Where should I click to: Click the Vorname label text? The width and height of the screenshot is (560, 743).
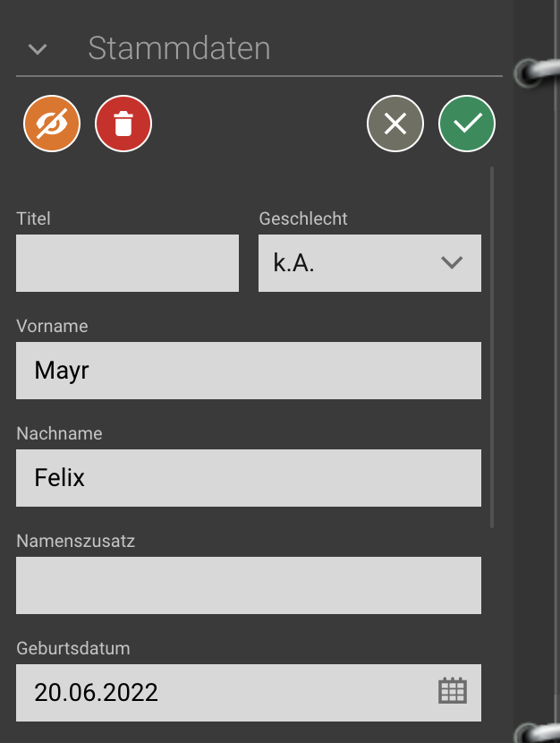[x=52, y=327]
